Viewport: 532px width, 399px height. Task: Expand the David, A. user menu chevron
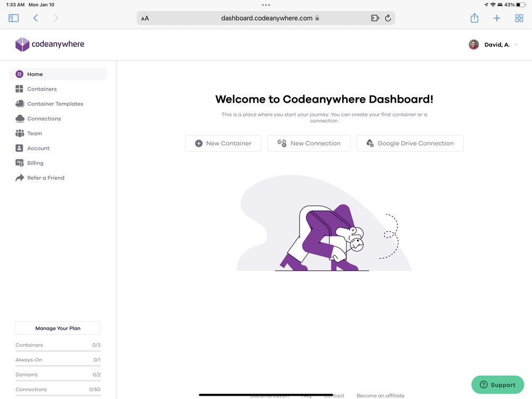tap(516, 45)
